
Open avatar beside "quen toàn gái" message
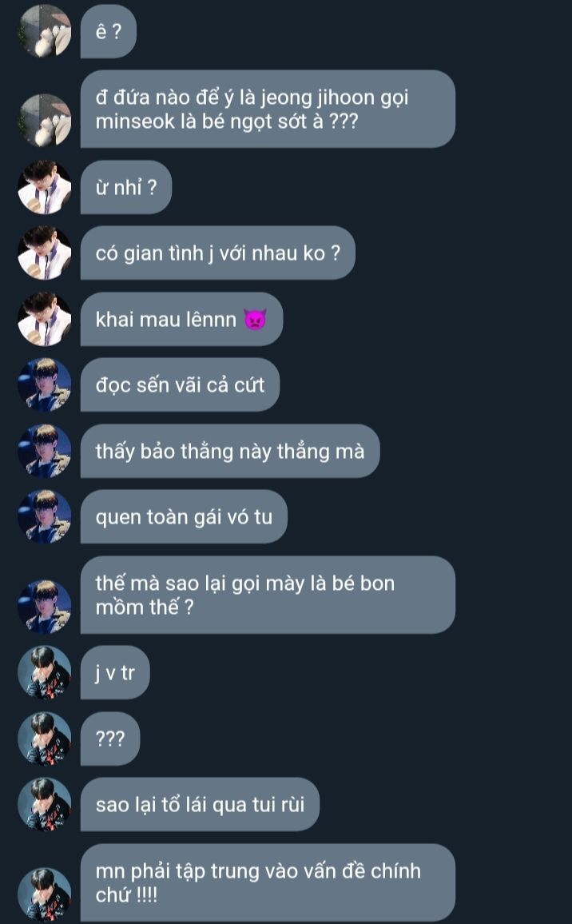coord(45,517)
